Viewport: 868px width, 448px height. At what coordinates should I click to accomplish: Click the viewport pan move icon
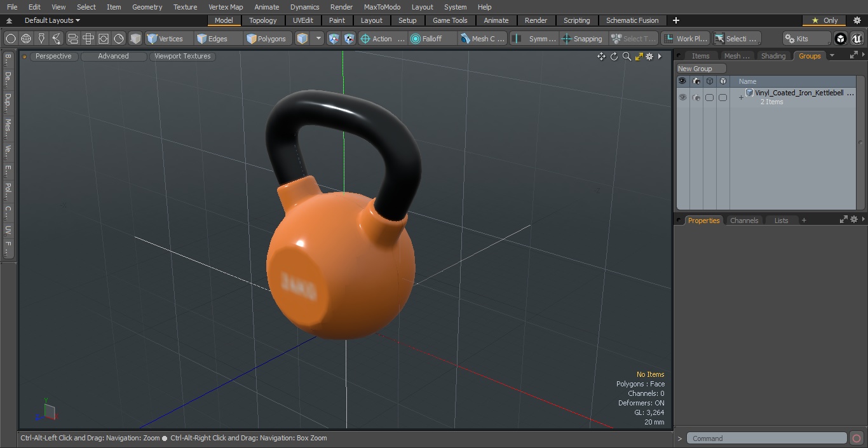pos(601,57)
